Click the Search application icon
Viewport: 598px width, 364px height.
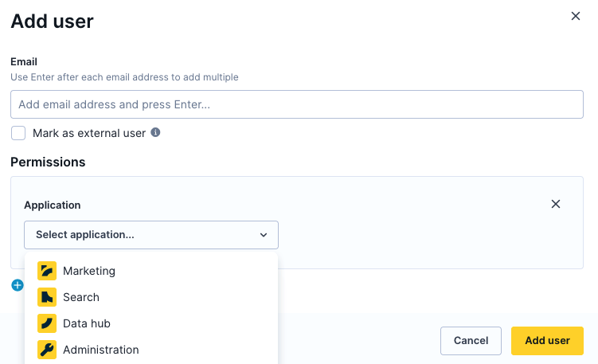pyautogui.click(x=47, y=297)
